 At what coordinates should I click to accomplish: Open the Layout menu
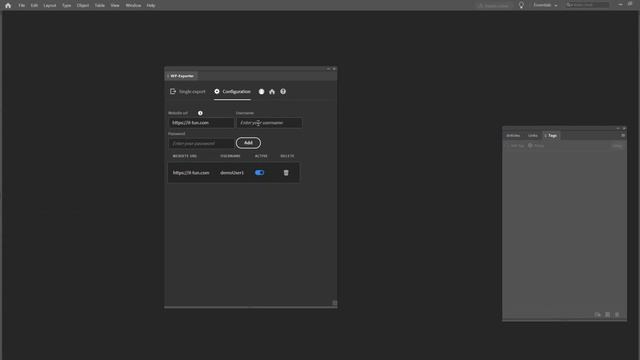tap(50, 5)
